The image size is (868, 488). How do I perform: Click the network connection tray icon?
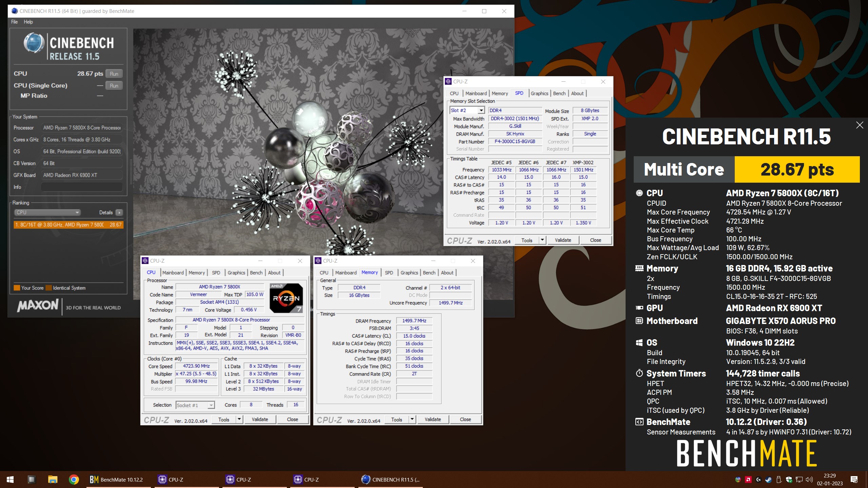(x=799, y=480)
